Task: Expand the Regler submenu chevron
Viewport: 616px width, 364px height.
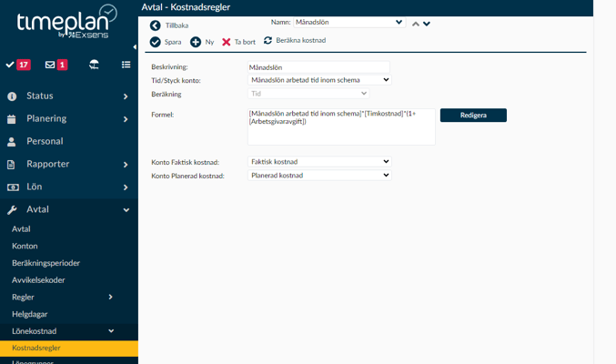Action: [111, 297]
